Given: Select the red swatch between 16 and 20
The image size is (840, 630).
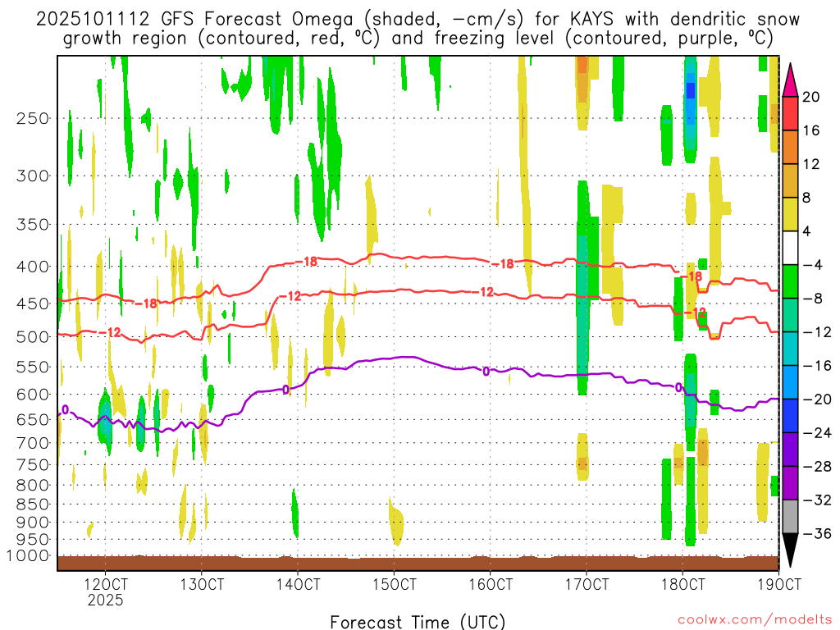Looking at the screenshot, I should point(791,113).
